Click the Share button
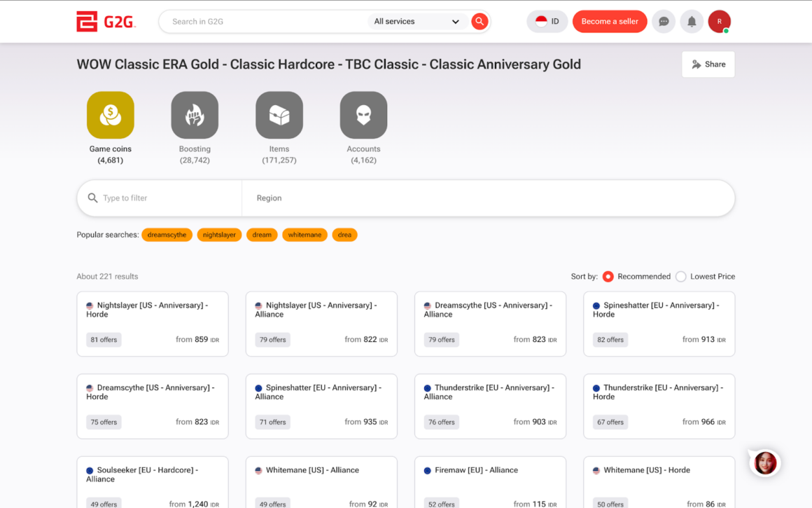The image size is (812, 508). [x=708, y=64]
